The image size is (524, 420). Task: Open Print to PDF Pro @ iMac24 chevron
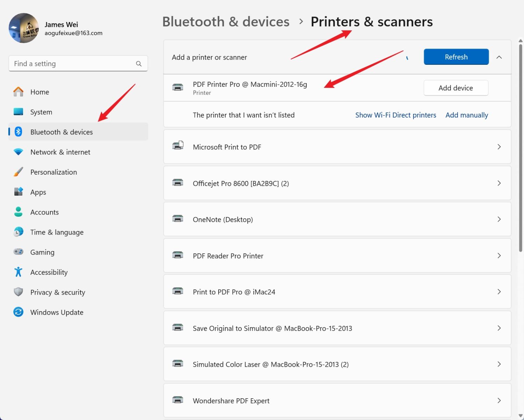pyautogui.click(x=499, y=292)
